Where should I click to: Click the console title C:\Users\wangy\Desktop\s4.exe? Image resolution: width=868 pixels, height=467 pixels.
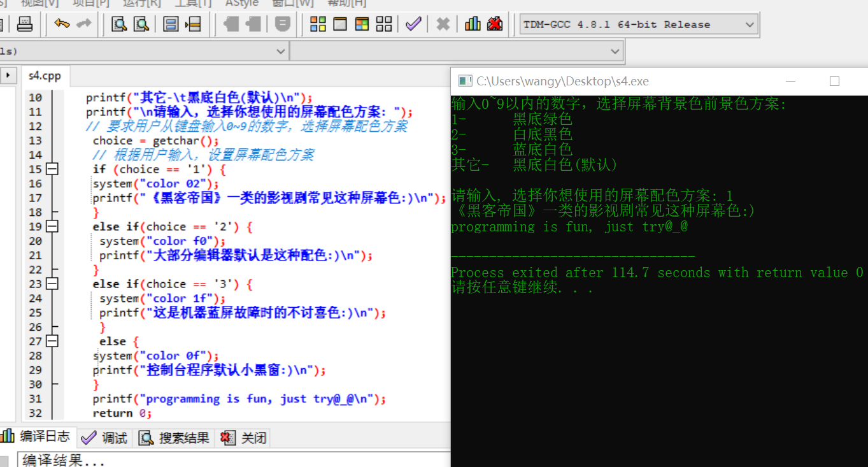(x=563, y=82)
